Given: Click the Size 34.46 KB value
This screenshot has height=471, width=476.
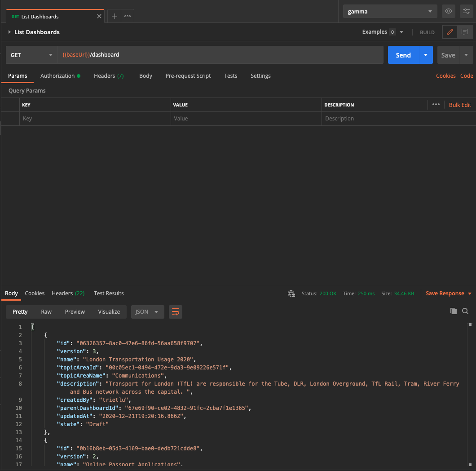Looking at the screenshot, I should 404,293.
